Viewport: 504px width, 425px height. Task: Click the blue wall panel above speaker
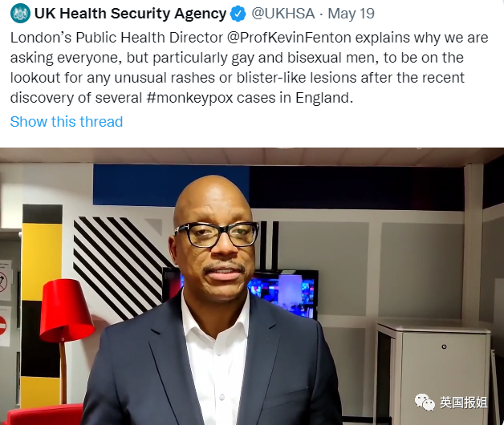click(171, 185)
